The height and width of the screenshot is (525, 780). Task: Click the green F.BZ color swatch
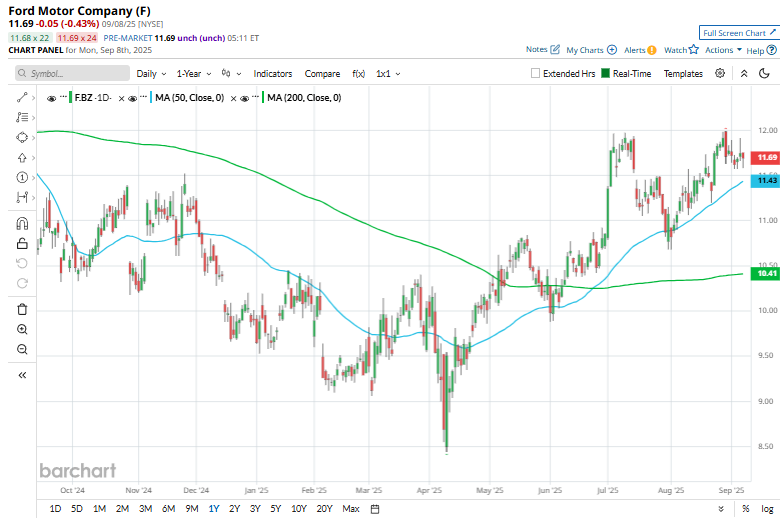pos(71,98)
